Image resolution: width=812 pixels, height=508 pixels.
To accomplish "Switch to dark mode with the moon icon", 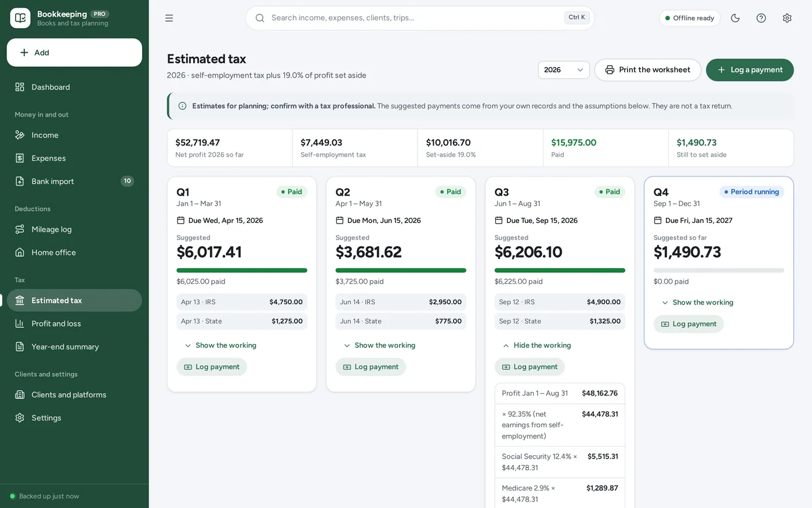I will tap(735, 18).
